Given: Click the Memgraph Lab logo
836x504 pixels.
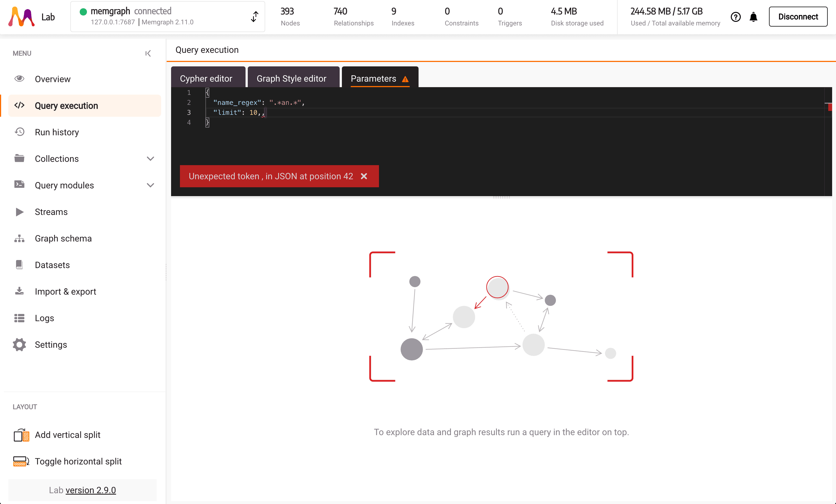Looking at the screenshot, I should tap(21, 17).
